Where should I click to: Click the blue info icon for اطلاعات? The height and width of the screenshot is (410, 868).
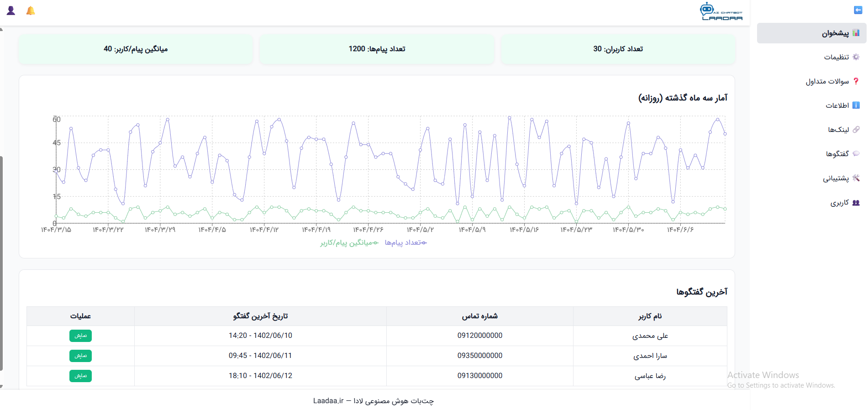pos(856,105)
